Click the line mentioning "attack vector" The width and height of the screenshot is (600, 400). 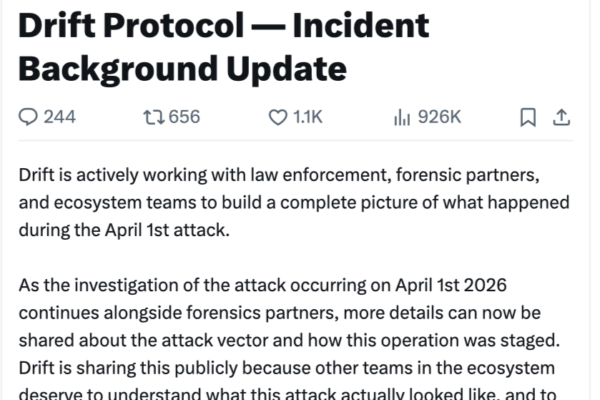coord(296,337)
